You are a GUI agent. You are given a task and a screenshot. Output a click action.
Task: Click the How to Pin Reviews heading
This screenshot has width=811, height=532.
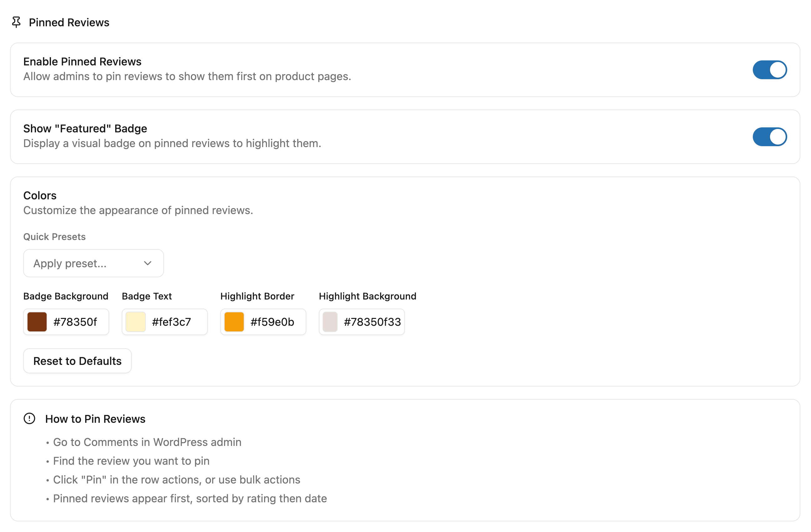[x=95, y=419]
